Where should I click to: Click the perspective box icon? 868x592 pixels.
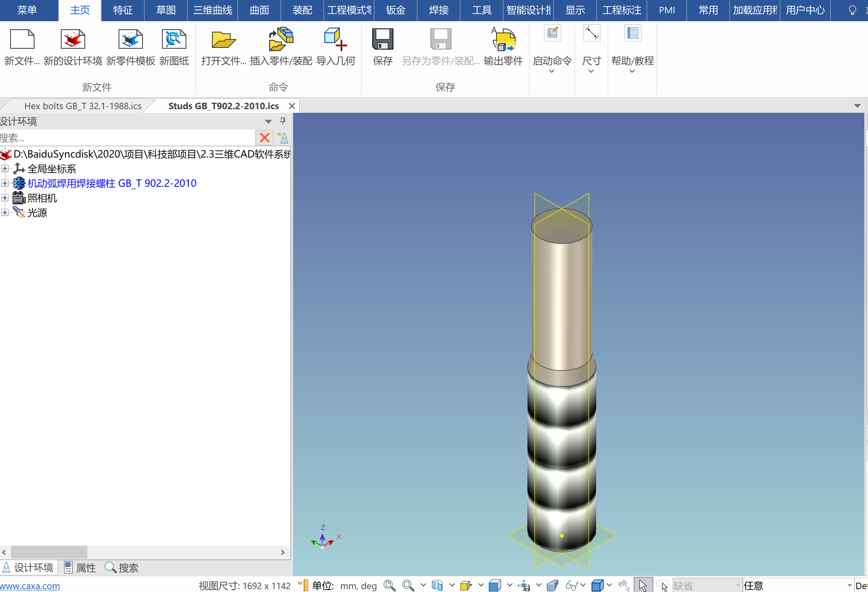[552, 586]
